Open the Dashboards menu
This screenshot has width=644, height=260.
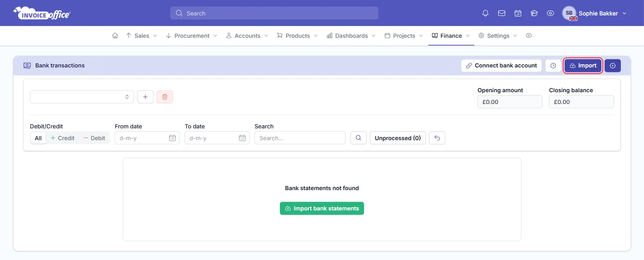(x=351, y=36)
